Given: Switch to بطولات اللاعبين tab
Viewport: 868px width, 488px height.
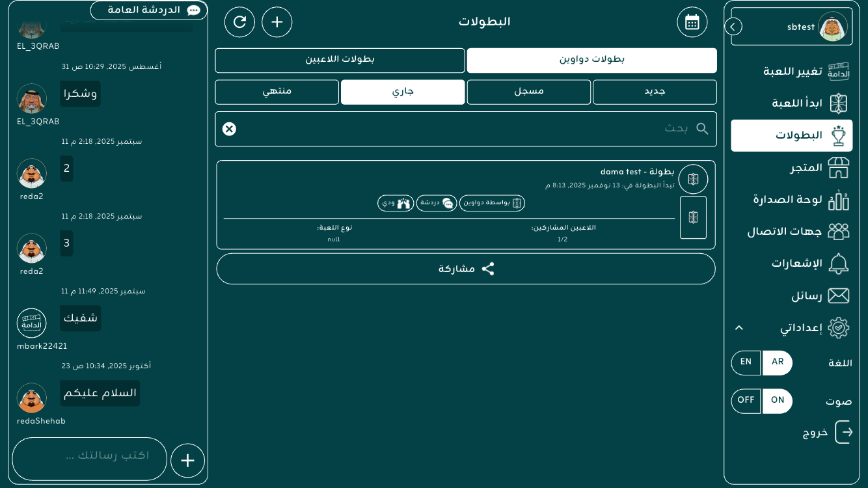Looking at the screenshot, I should click(340, 60).
